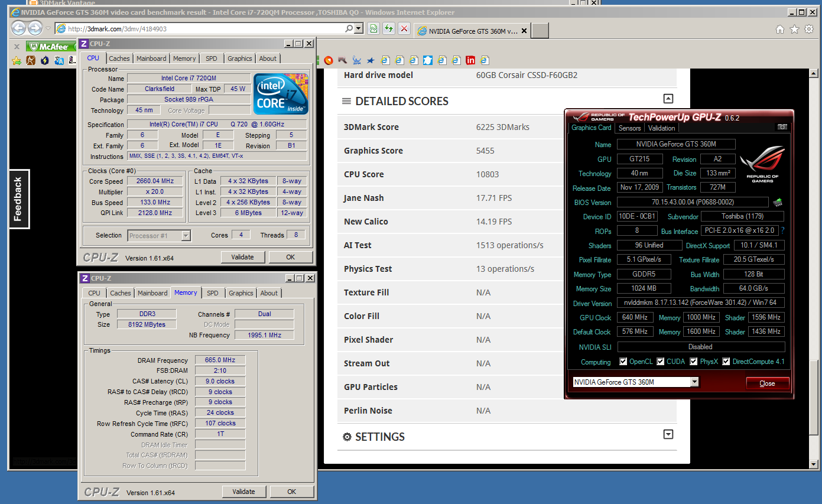
Task: Open recent pages arrow beside Forward
Action: pyautogui.click(x=48, y=28)
